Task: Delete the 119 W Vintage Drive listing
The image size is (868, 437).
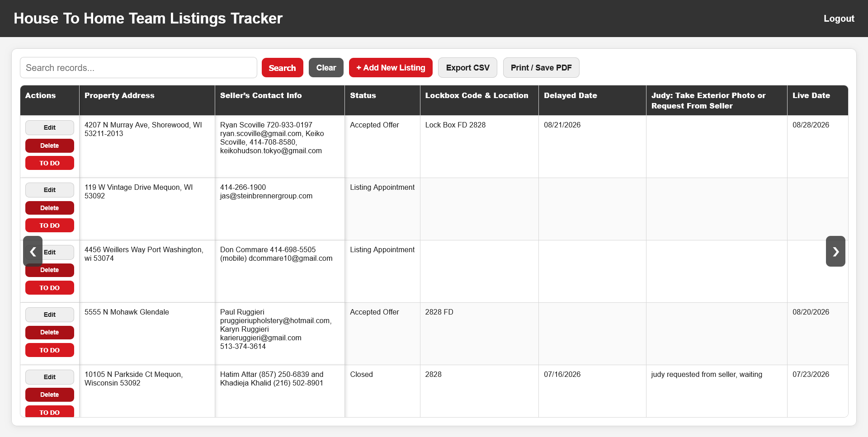Action: coord(50,208)
